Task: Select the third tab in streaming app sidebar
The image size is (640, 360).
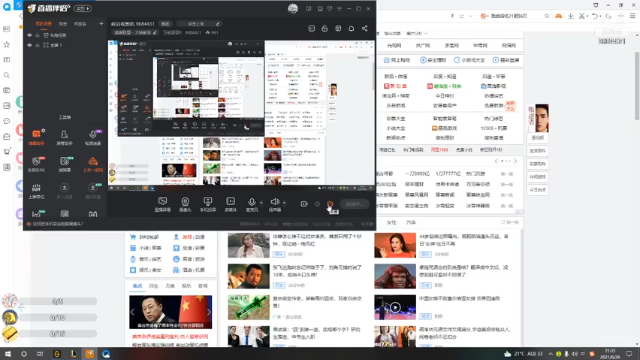Action: (x=80, y=24)
